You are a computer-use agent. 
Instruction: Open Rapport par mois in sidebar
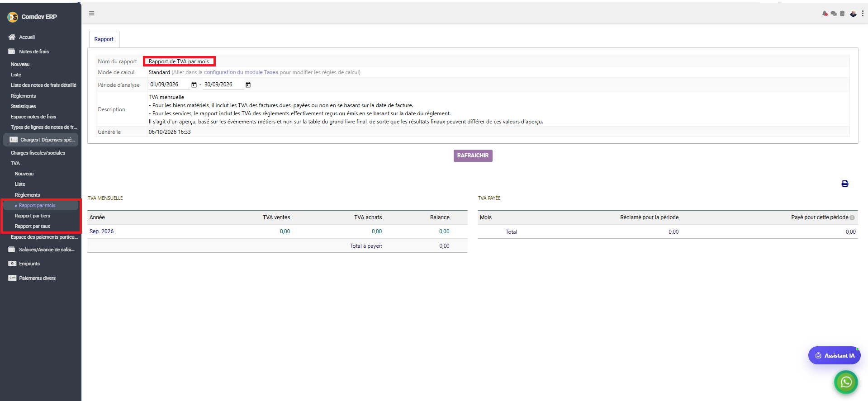pos(37,205)
